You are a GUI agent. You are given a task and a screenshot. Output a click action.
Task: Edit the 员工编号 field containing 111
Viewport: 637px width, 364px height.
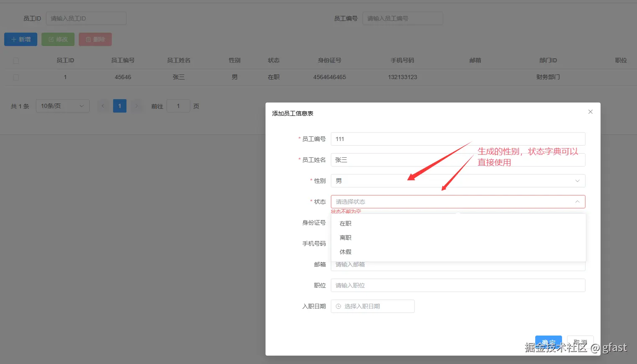point(458,139)
